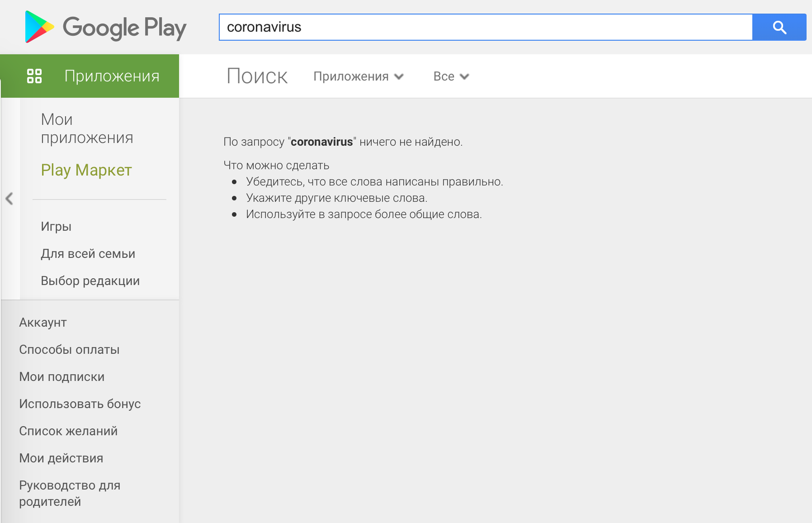Select the green Приложения sidebar header

point(90,76)
